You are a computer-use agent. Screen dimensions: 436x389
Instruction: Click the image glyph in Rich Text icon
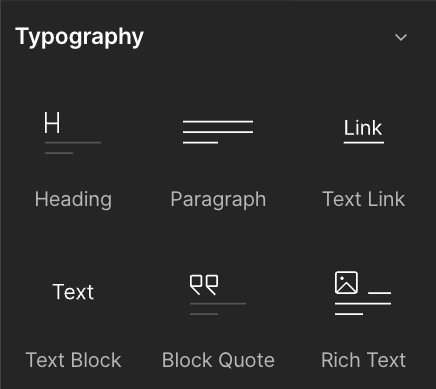click(x=346, y=283)
